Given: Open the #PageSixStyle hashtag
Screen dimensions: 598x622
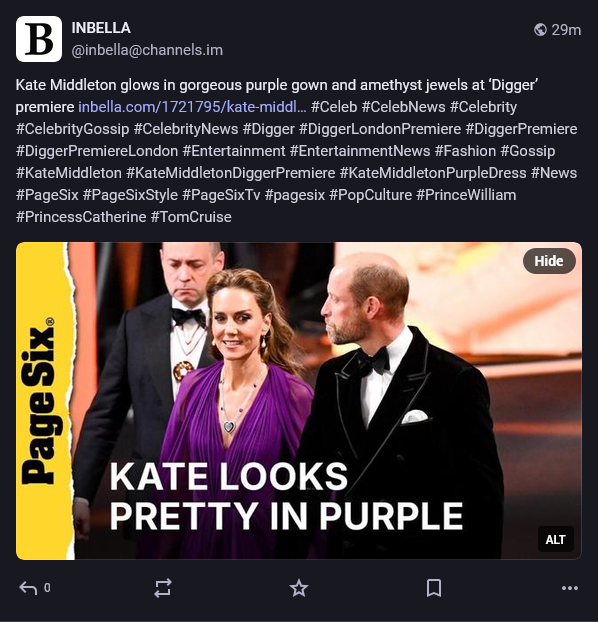Looking at the screenshot, I should pyautogui.click(x=130, y=195).
